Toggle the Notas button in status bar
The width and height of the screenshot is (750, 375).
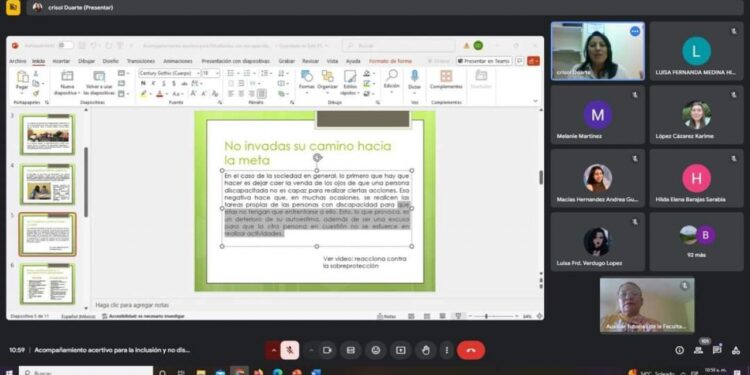pyautogui.click(x=387, y=316)
